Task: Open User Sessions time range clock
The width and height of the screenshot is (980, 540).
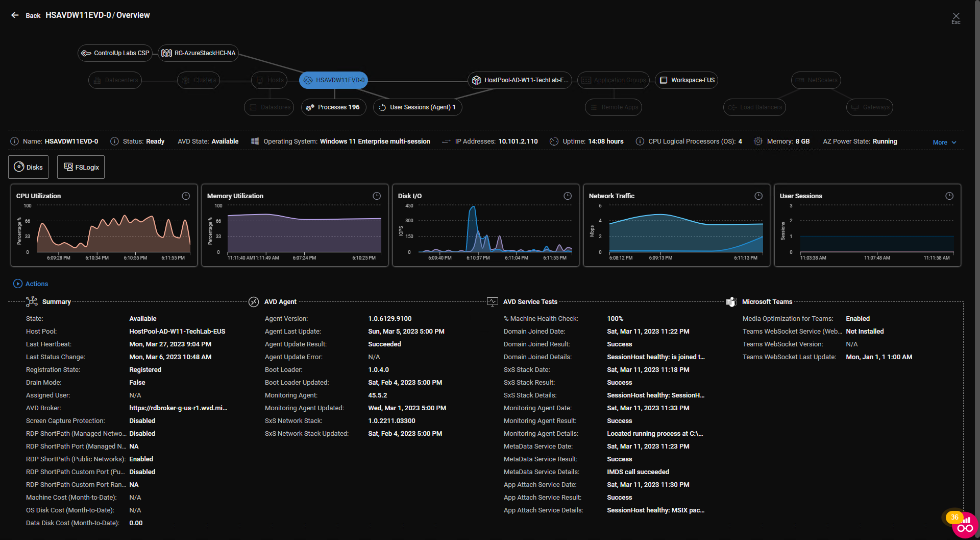Action: click(949, 196)
